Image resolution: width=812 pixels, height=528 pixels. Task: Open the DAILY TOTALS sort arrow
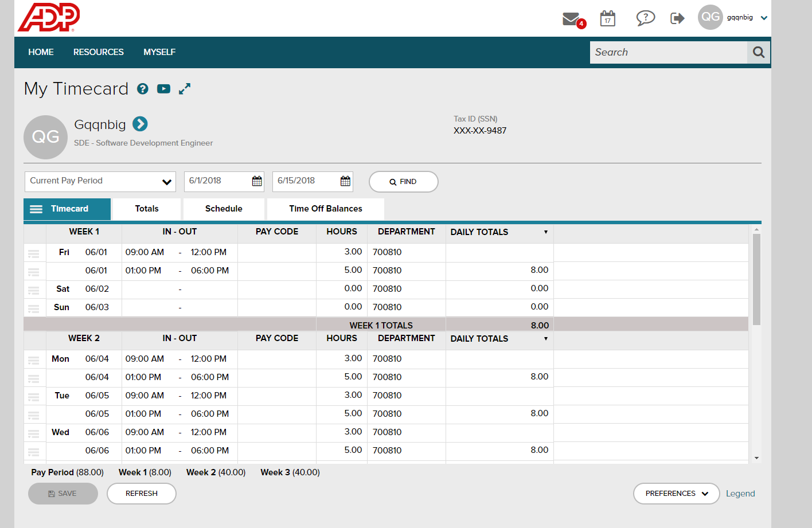(x=546, y=232)
